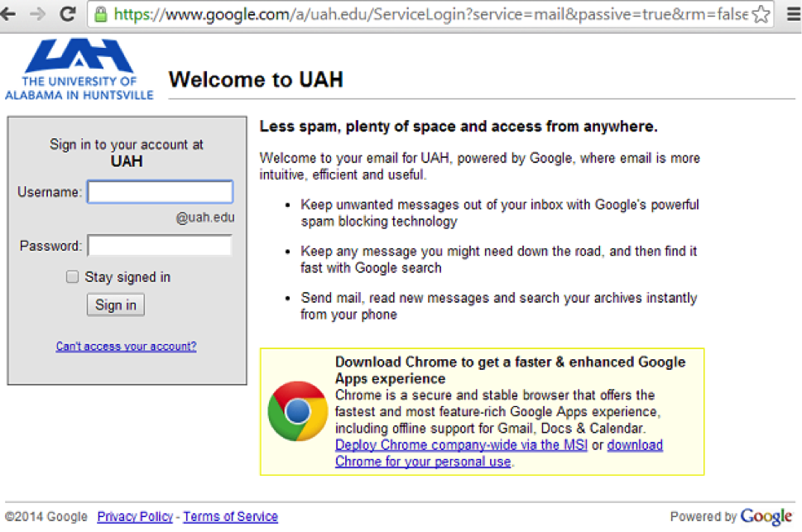The height and width of the screenshot is (532, 802).
Task: Click the browser back arrow
Action: click(7, 14)
